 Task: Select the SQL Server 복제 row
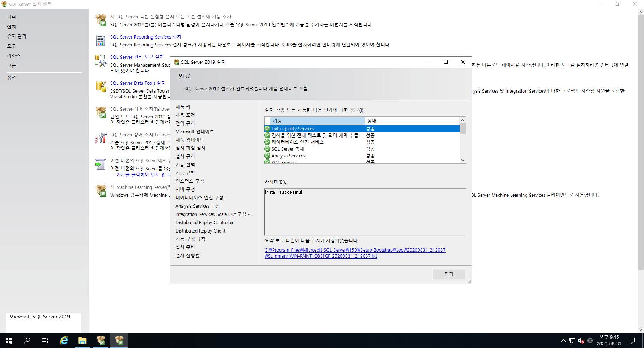click(362, 149)
